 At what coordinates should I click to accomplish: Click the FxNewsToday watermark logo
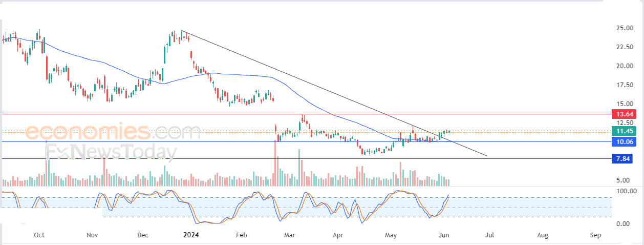tap(111, 153)
